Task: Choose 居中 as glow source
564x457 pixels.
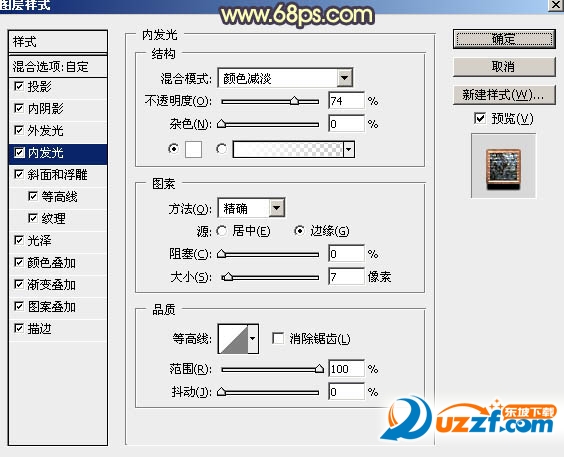Action: 222,231
